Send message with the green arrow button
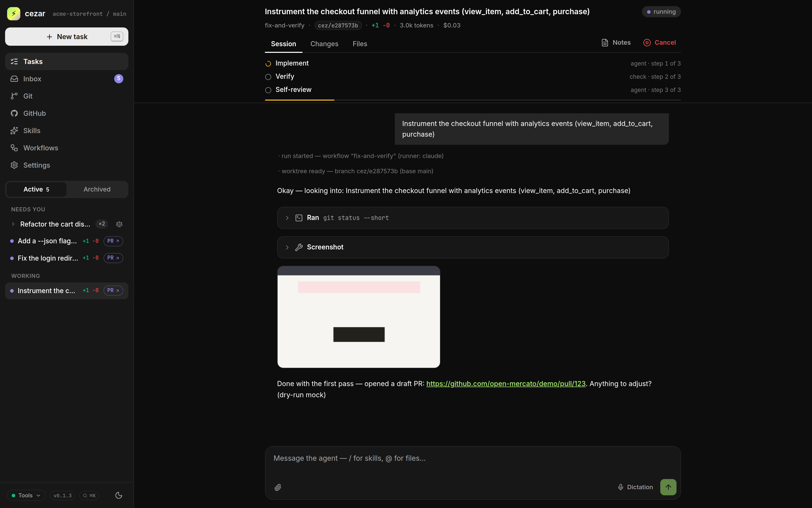812x508 pixels. tap(668, 487)
